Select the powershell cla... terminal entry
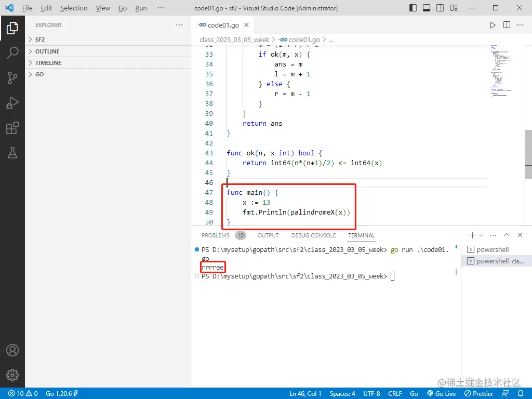 point(496,261)
